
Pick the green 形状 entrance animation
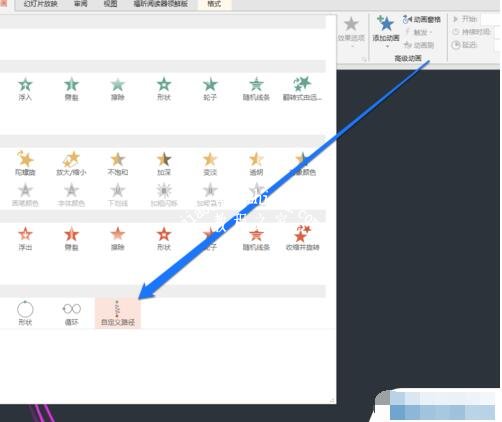[x=164, y=89]
